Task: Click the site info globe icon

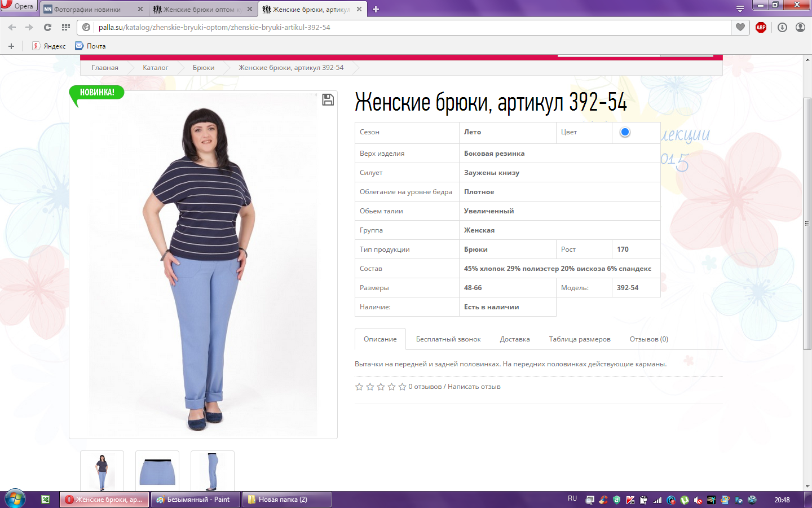Action: click(86, 27)
